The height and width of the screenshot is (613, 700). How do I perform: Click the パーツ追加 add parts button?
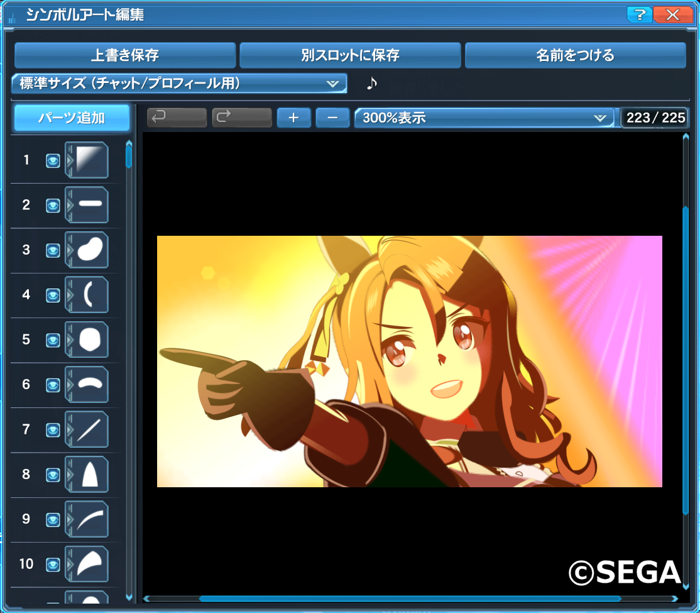click(x=72, y=118)
